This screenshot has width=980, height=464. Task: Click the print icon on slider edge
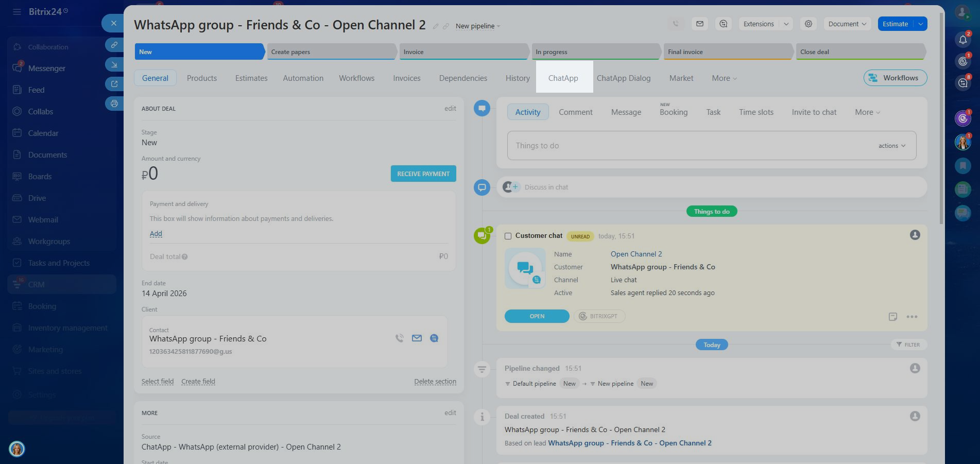[x=114, y=104]
